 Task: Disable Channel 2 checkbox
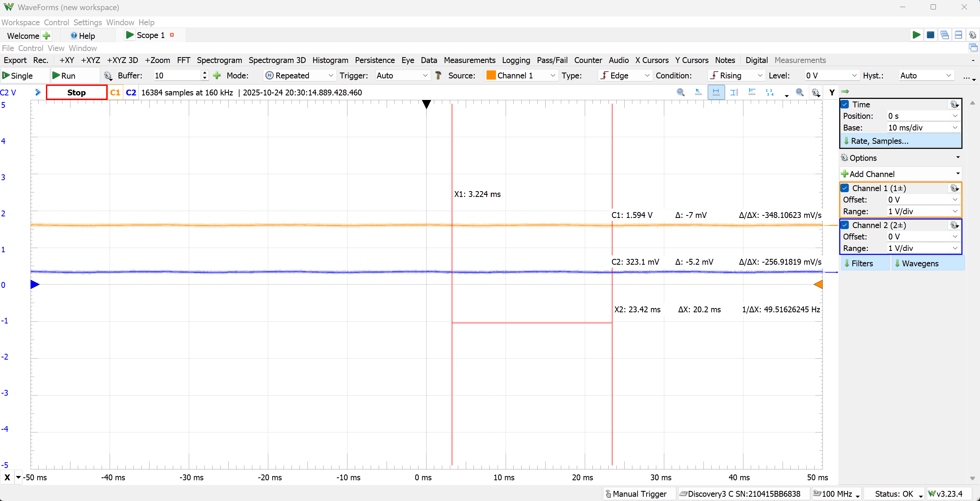pos(845,225)
